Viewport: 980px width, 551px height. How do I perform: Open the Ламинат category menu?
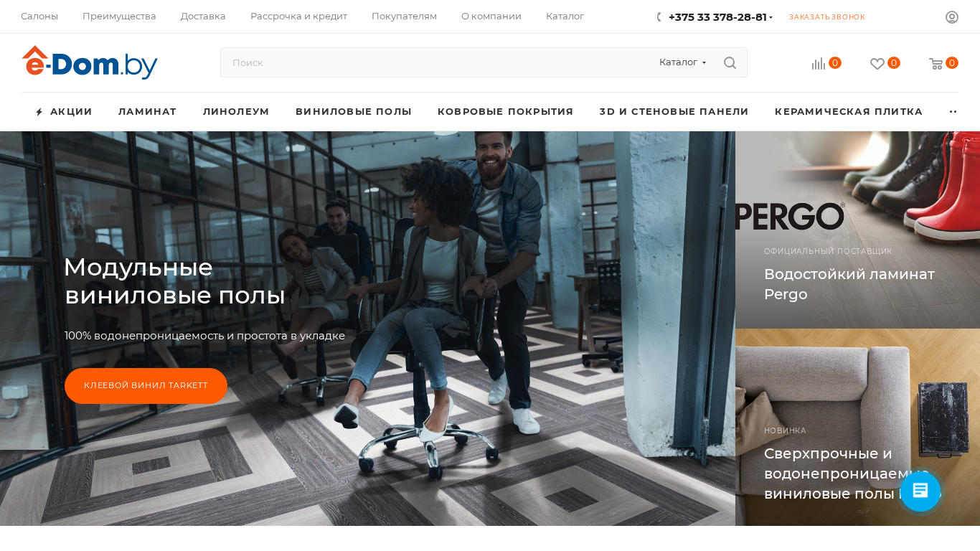148,111
